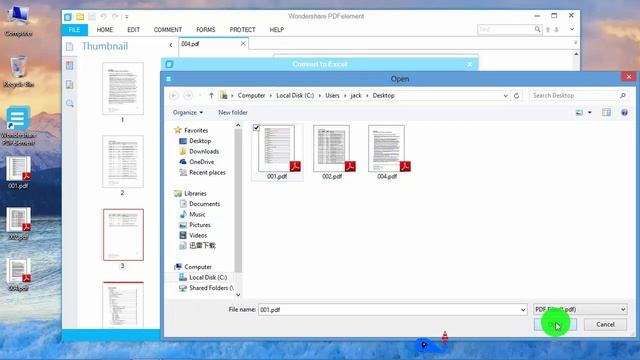The image size is (640, 360).
Task: Select Music library
Action: [197, 215]
